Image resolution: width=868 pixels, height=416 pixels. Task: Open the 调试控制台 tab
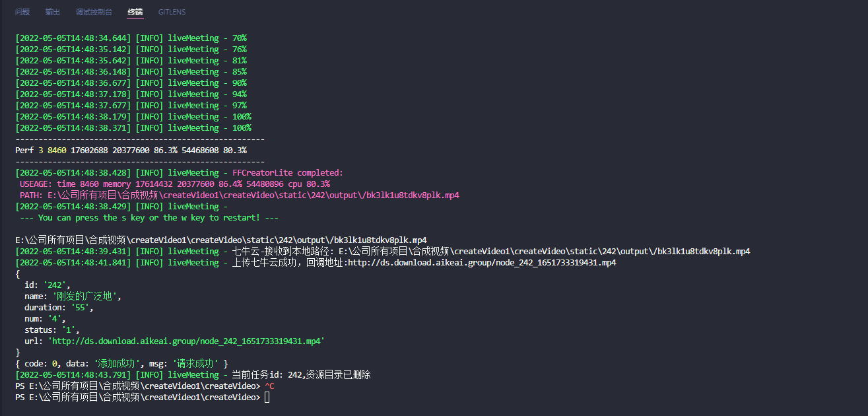click(x=94, y=11)
